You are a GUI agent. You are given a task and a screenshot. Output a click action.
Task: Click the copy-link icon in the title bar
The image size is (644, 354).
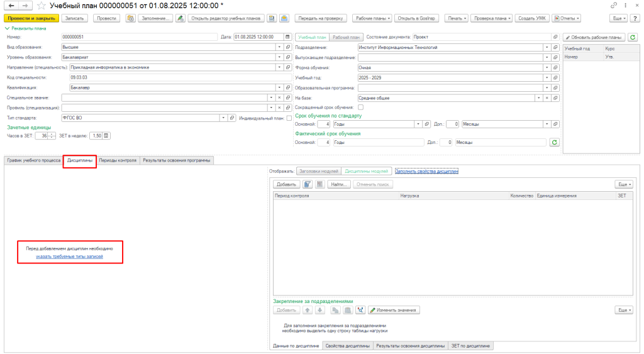[614, 6]
